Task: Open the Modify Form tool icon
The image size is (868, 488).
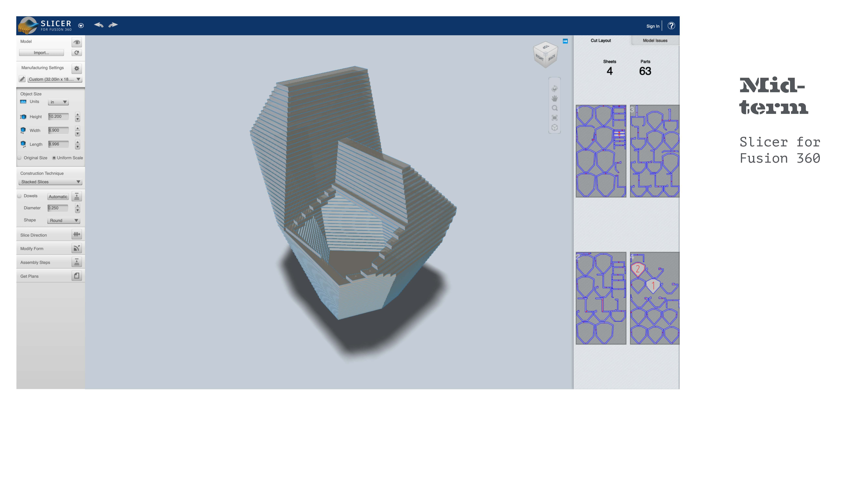Action: pos(76,249)
